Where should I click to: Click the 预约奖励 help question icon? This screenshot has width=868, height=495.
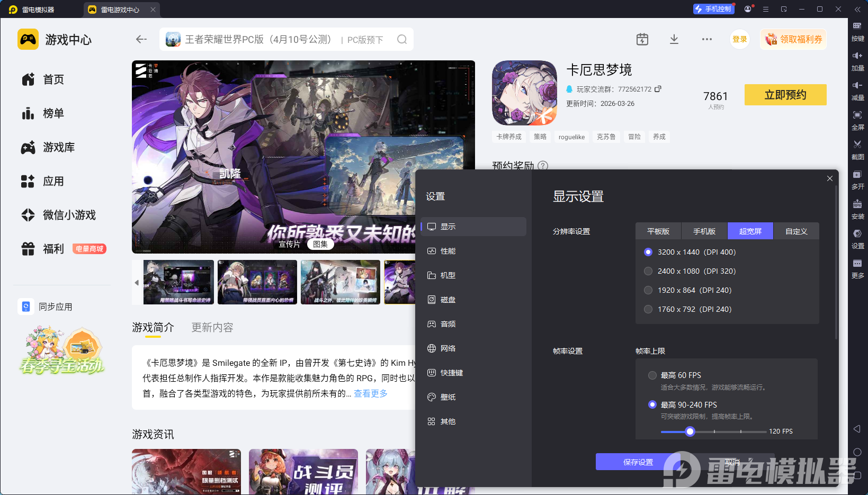pyautogui.click(x=543, y=165)
